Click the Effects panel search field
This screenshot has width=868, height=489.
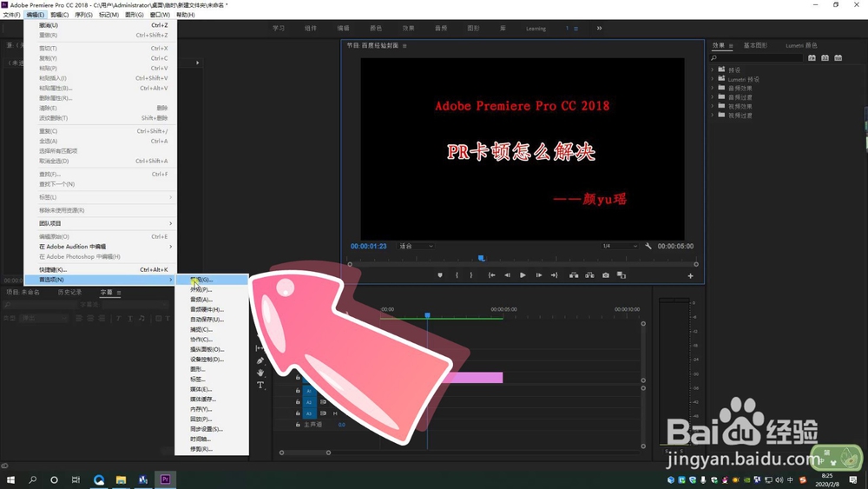(x=757, y=57)
